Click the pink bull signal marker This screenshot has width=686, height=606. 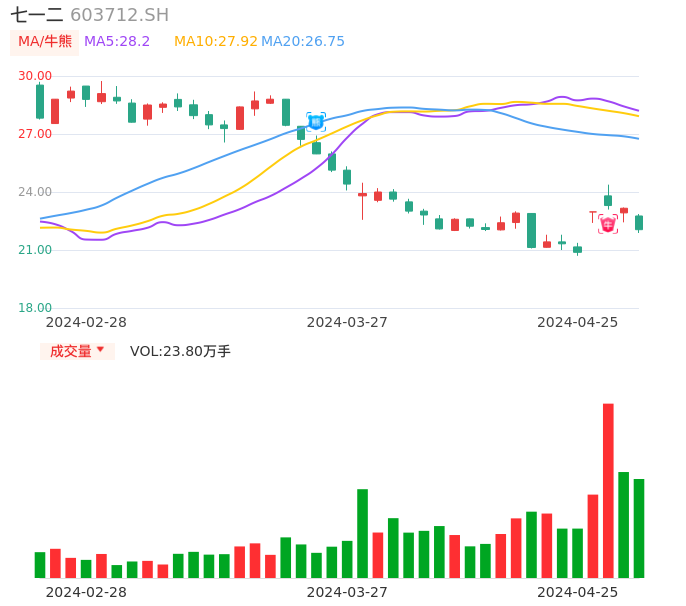coord(608,224)
